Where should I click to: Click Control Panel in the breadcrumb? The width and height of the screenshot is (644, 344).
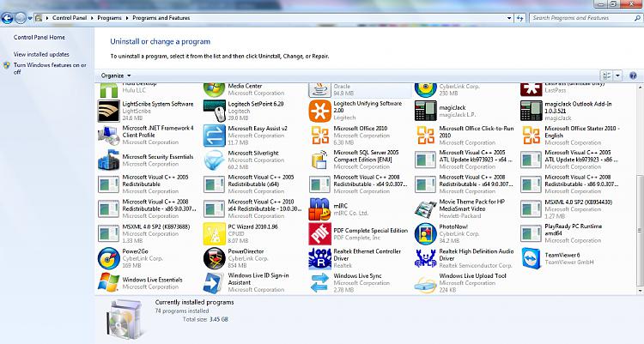coord(70,18)
